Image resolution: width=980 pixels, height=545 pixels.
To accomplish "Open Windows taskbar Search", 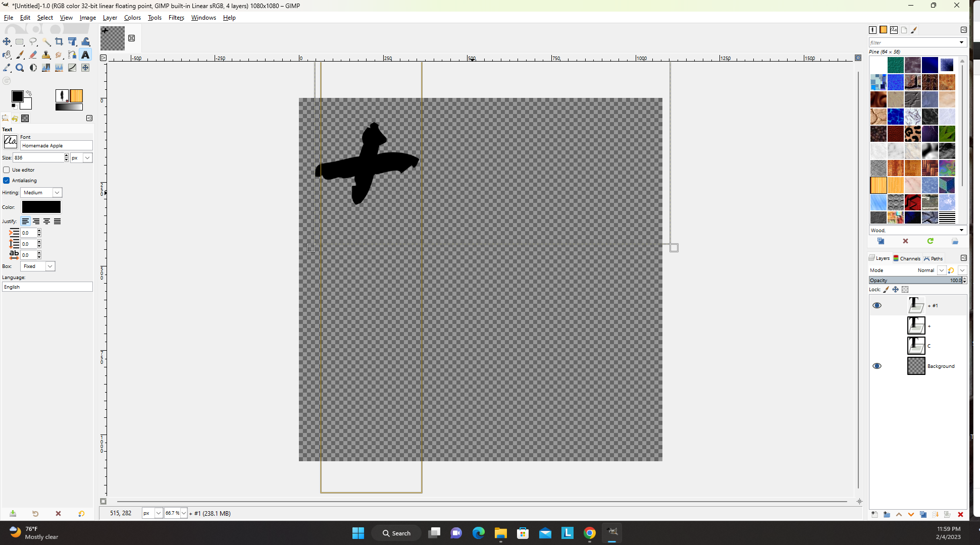I will pyautogui.click(x=396, y=533).
